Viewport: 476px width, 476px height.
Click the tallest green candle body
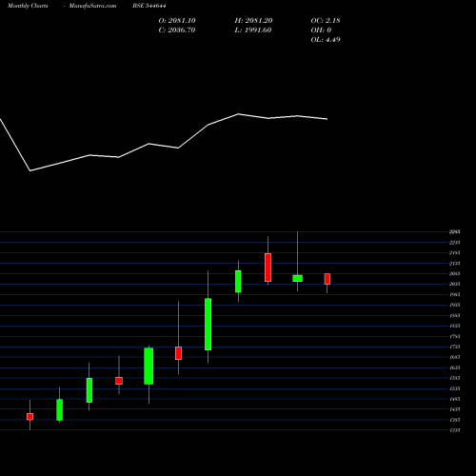(208, 325)
